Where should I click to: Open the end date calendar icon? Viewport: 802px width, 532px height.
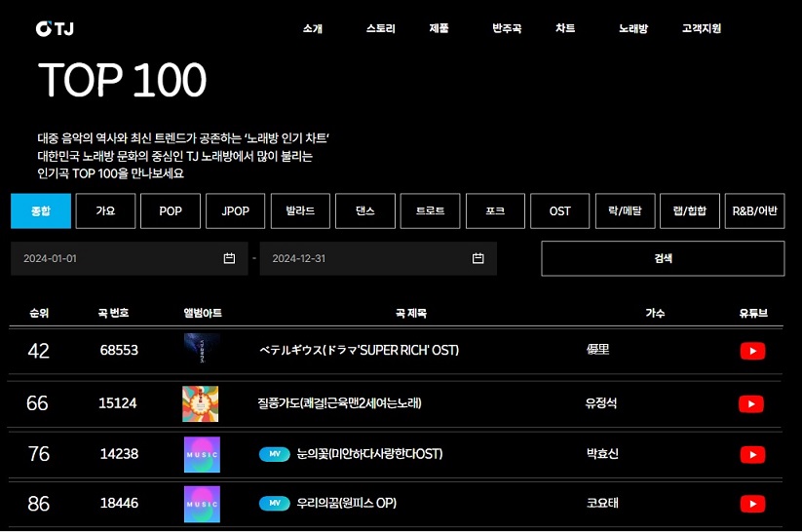(x=477, y=258)
